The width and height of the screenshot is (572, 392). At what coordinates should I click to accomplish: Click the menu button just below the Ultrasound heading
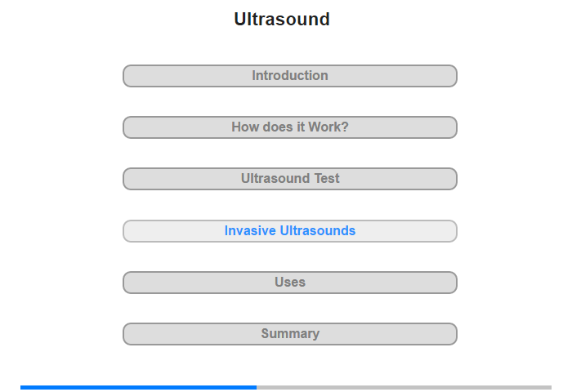point(289,76)
